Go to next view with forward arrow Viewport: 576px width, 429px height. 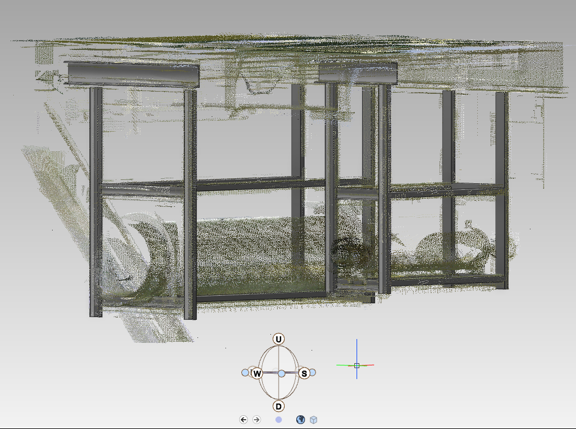click(x=256, y=419)
